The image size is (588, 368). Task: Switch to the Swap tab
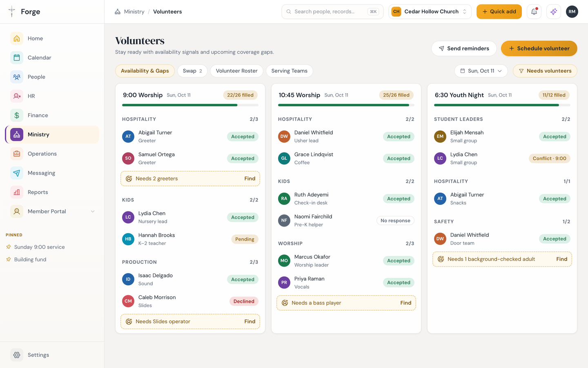tap(192, 71)
